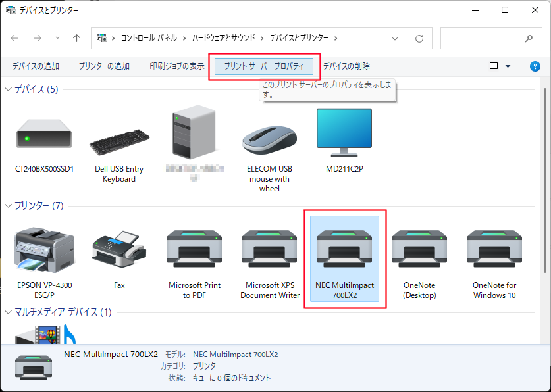Click the Back navigation arrow
551x392 pixels.
14,38
